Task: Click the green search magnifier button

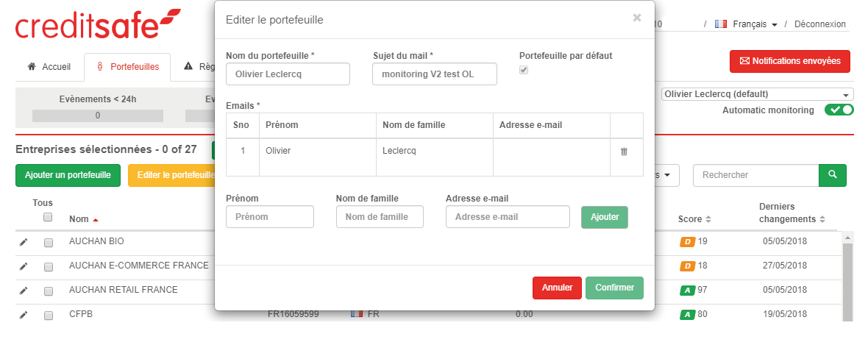Action: click(x=833, y=175)
